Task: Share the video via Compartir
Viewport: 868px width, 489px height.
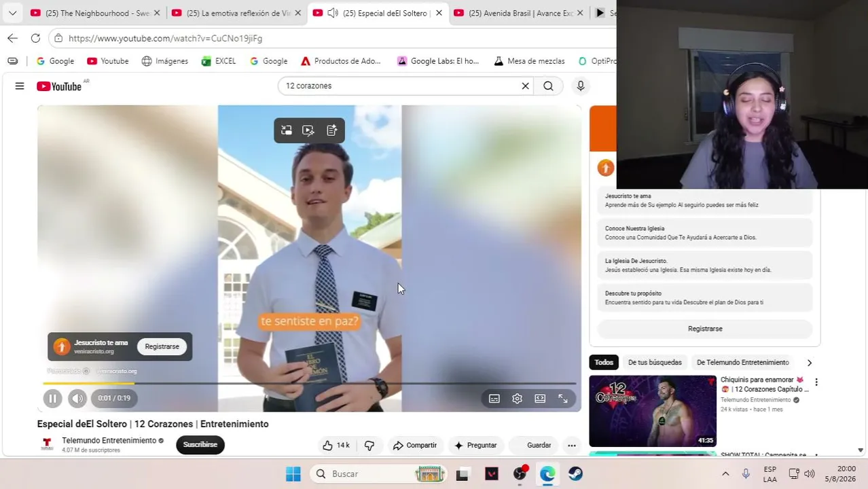Action: pos(414,446)
